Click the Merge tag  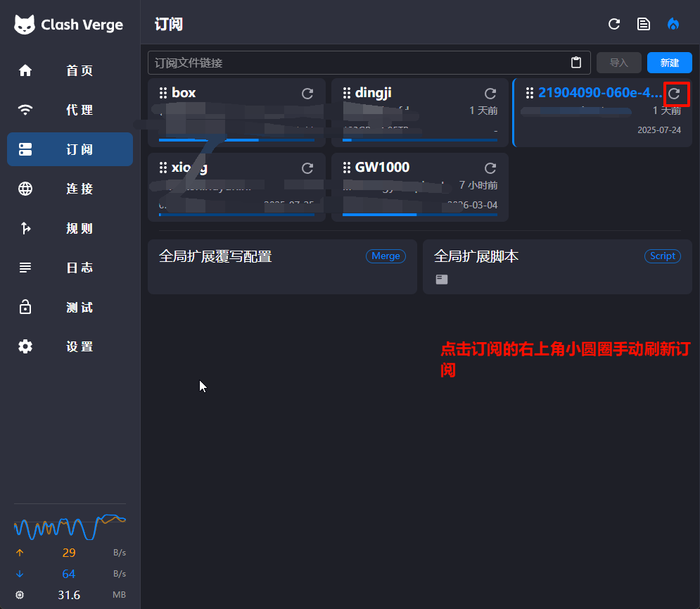point(386,256)
